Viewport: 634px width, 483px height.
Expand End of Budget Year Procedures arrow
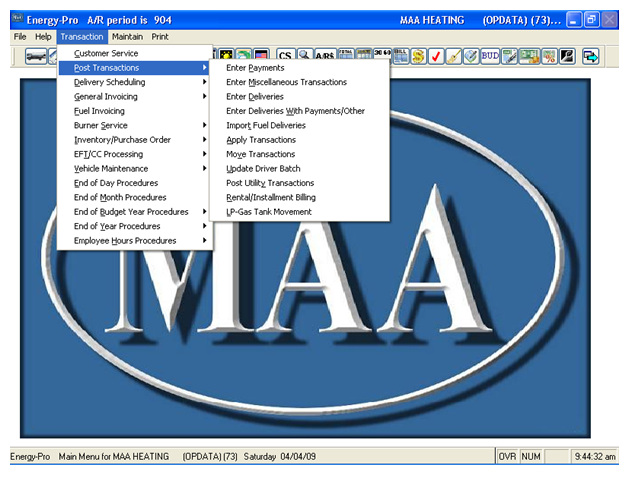point(205,212)
